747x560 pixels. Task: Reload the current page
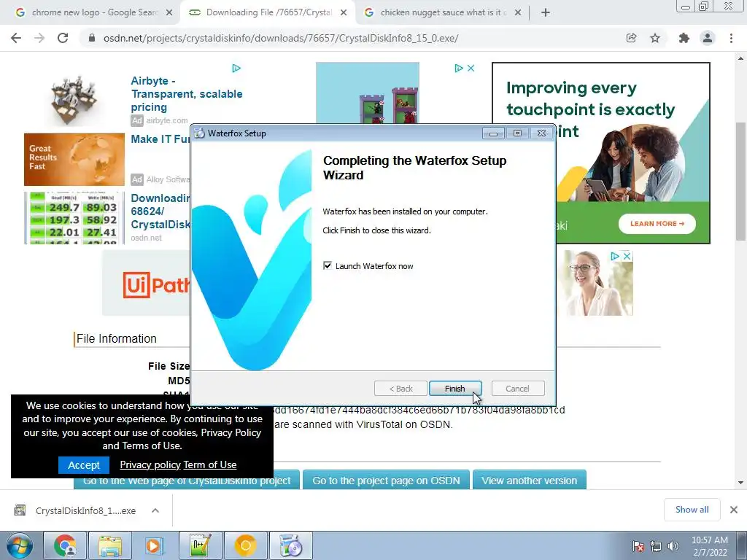(x=63, y=38)
